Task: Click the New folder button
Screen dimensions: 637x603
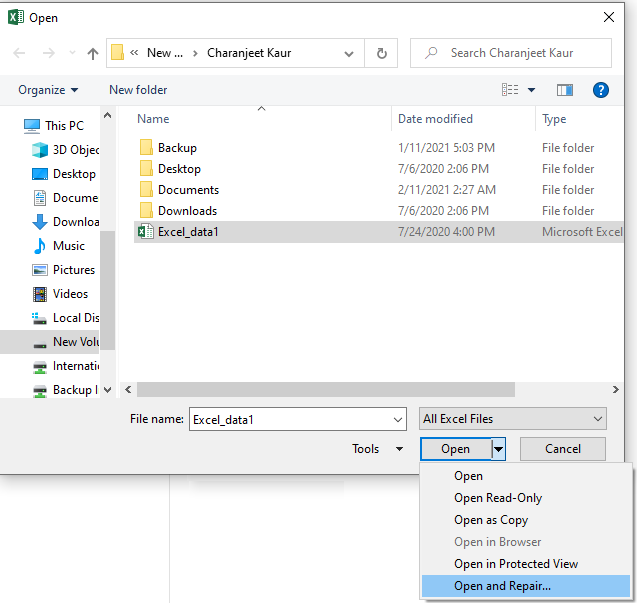Action: (138, 90)
